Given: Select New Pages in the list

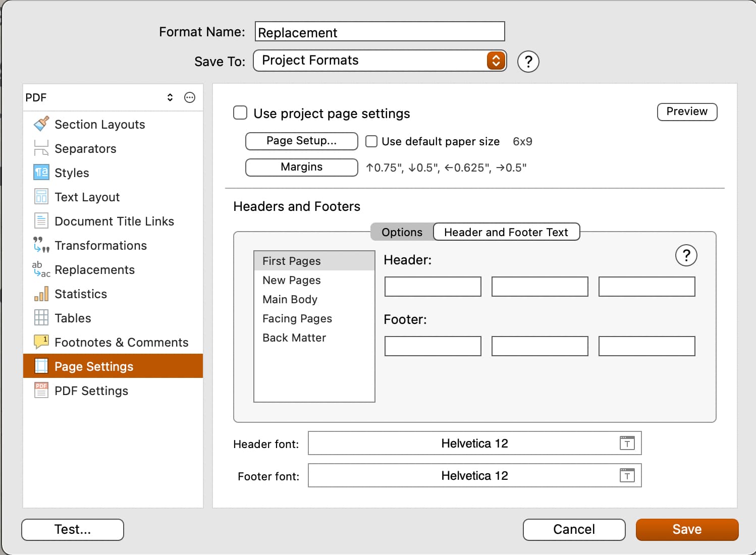Looking at the screenshot, I should coord(314,280).
